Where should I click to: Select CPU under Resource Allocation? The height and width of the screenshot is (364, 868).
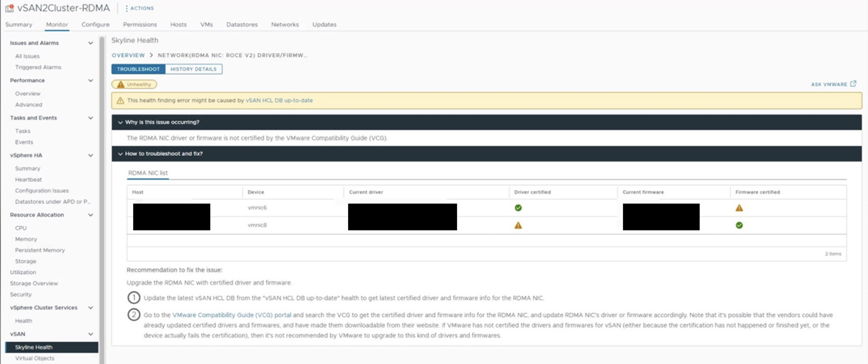point(21,228)
